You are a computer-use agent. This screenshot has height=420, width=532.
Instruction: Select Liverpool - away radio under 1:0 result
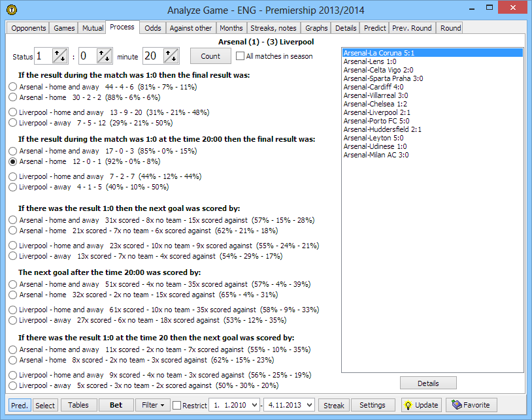click(12, 123)
